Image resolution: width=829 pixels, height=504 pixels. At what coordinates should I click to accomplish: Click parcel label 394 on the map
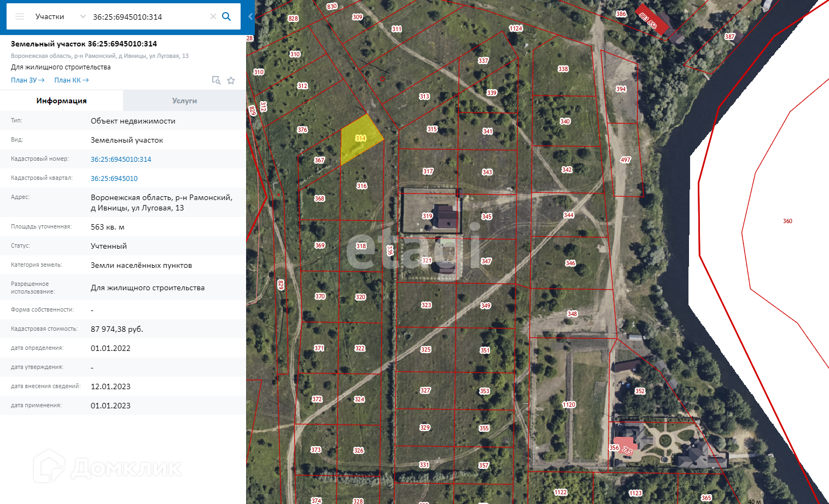[x=621, y=89]
